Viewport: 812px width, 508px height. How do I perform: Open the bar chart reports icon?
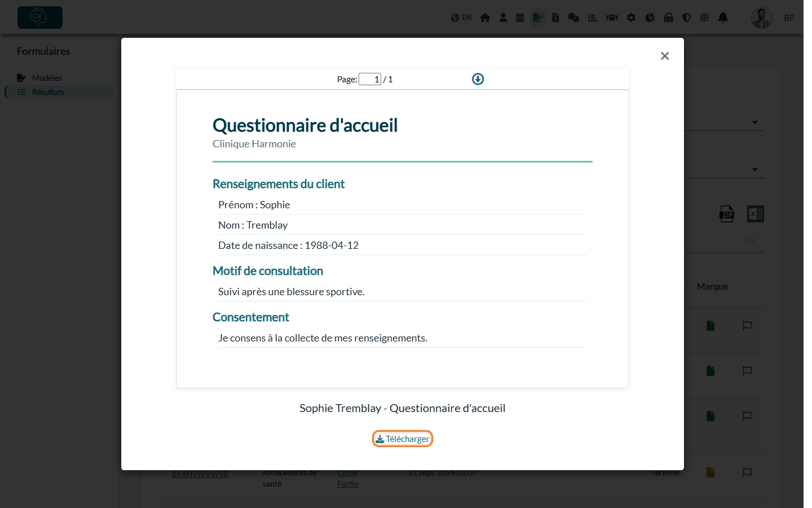point(593,17)
